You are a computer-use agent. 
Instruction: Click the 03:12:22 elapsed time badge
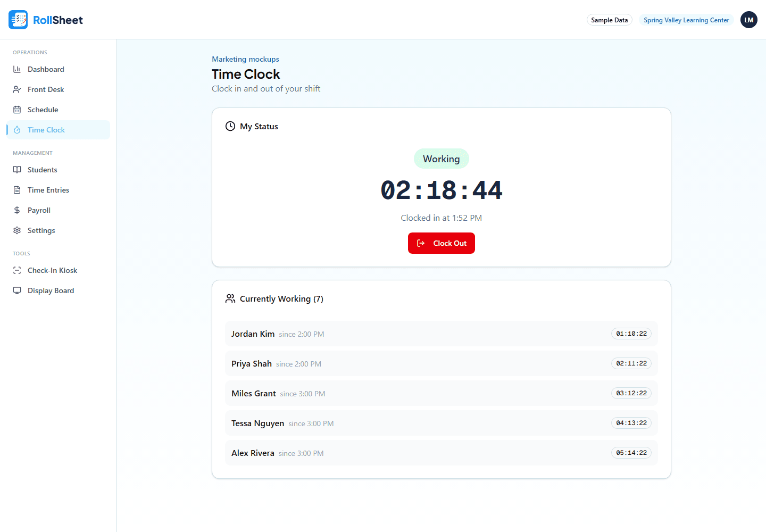[631, 393]
